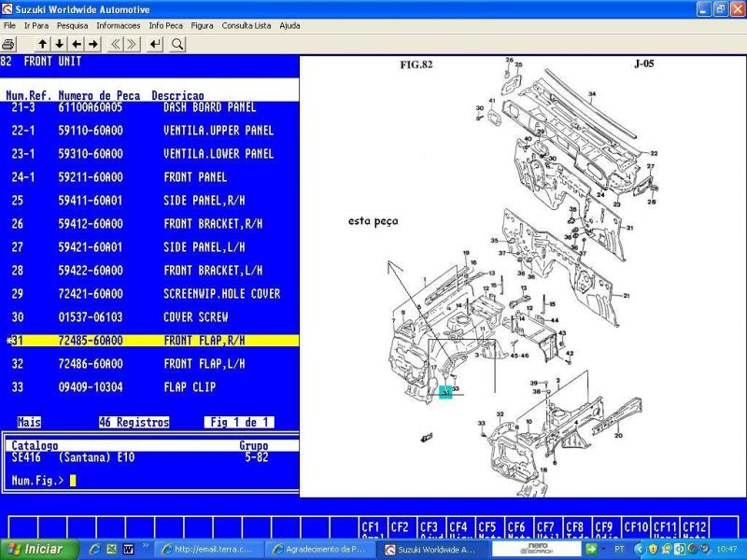Click part number 59411-60A01
Image resolution: width=747 pixels, height=560 pixels.
[x=91, y=201]
